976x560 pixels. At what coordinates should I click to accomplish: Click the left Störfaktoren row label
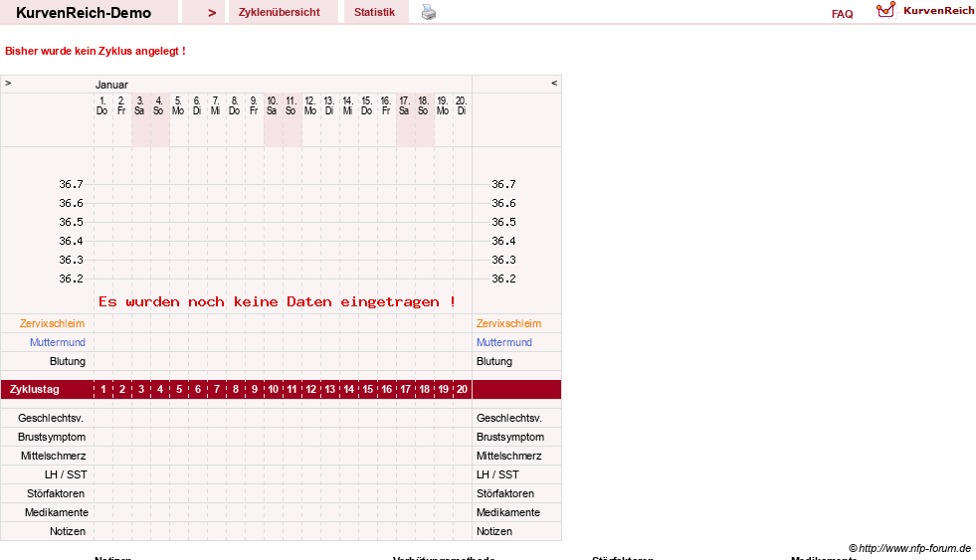tap(56, 493)
